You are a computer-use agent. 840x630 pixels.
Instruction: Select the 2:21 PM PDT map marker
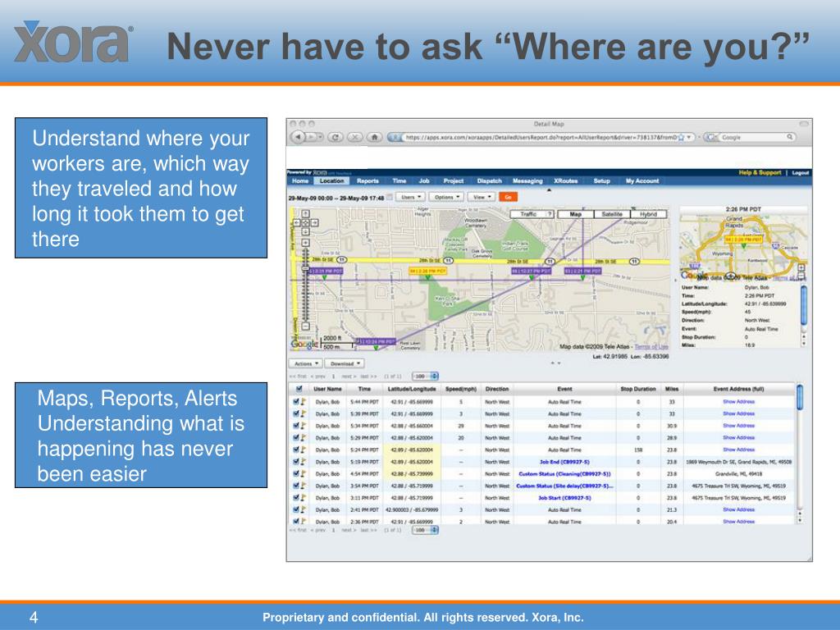[583, 271]
